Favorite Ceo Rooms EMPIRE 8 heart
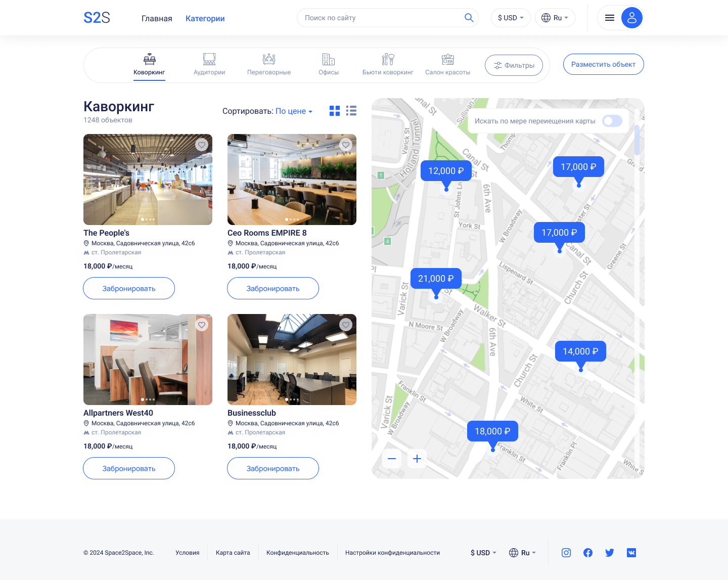Image resolution: width=728 pixels, height=580 pixels. tap(346, 145)
